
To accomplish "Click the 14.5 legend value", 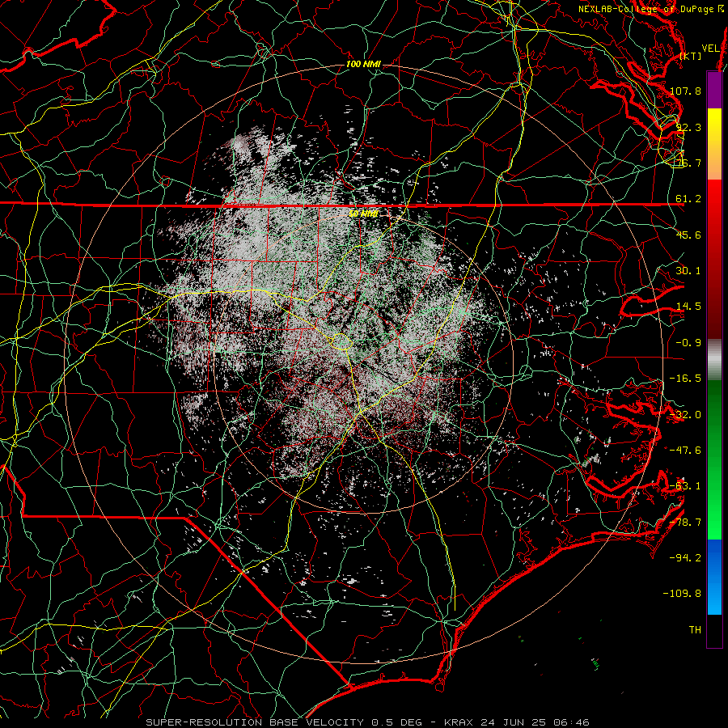I will 688,307.
